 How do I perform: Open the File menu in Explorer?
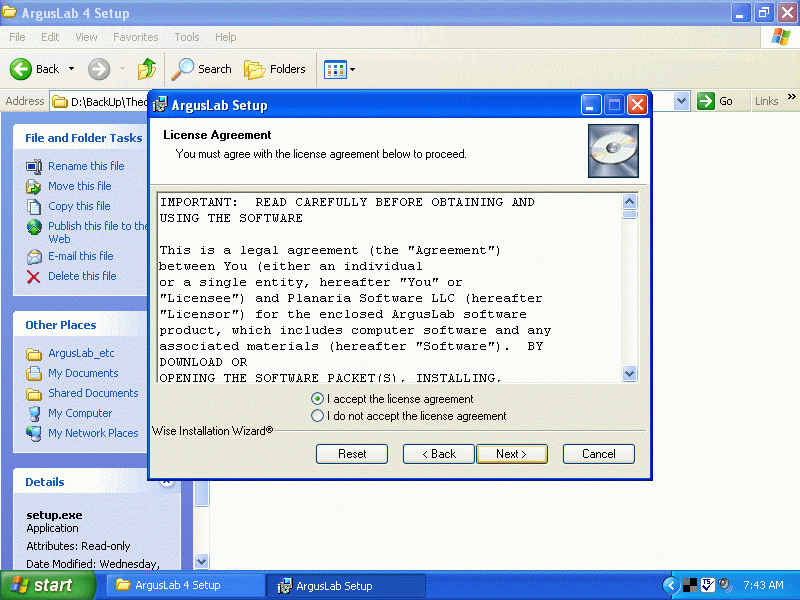click(17, 37)
